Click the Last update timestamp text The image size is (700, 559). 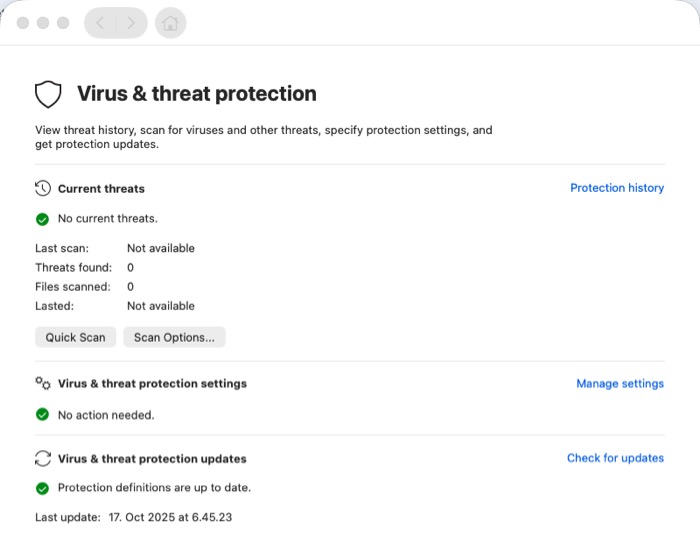(x=171, y=517)
